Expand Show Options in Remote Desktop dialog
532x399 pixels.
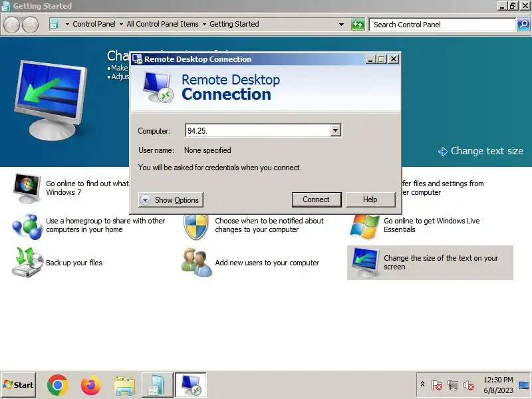pyautogui.click(x=171, y=200)
